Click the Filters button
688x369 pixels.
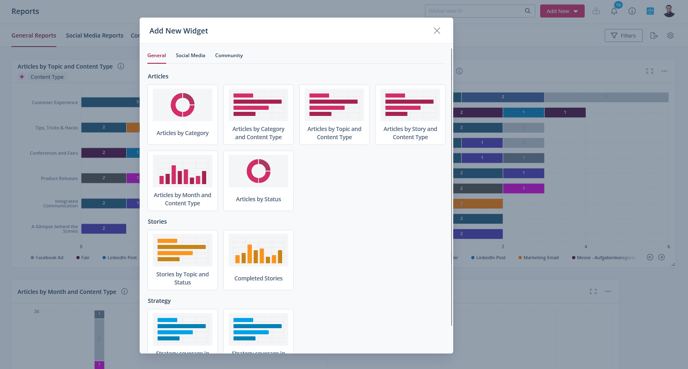pyautogui.click(x=623, y=36)
